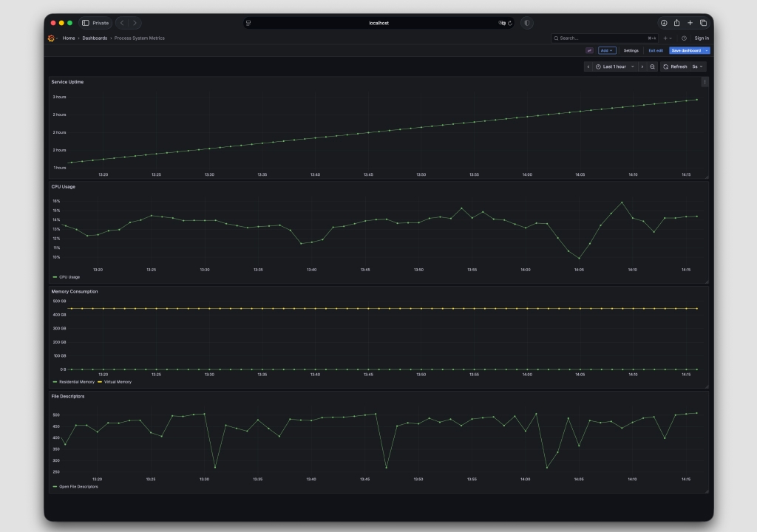Click the panel edit icon beside Add
This screenshot has height=532, width=757.
pos(588,50)
